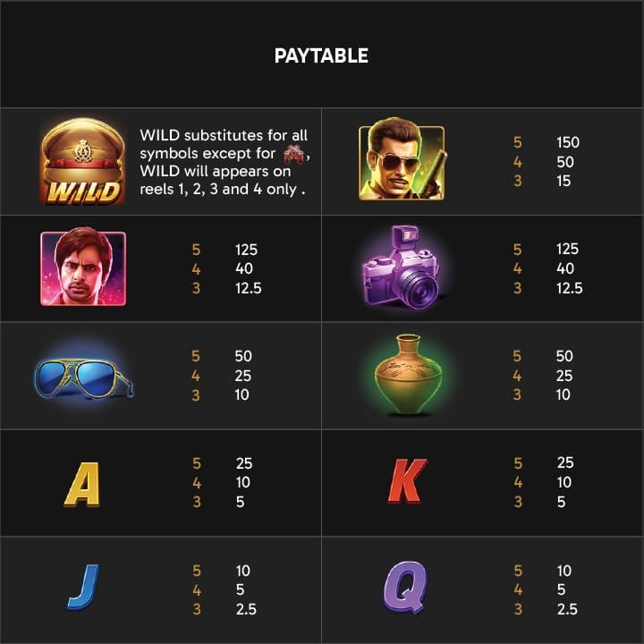Click the 25 payout next to clay pot
Image resolution: width=644 pixels, height=644 pixels.
[x=564, y=376]
